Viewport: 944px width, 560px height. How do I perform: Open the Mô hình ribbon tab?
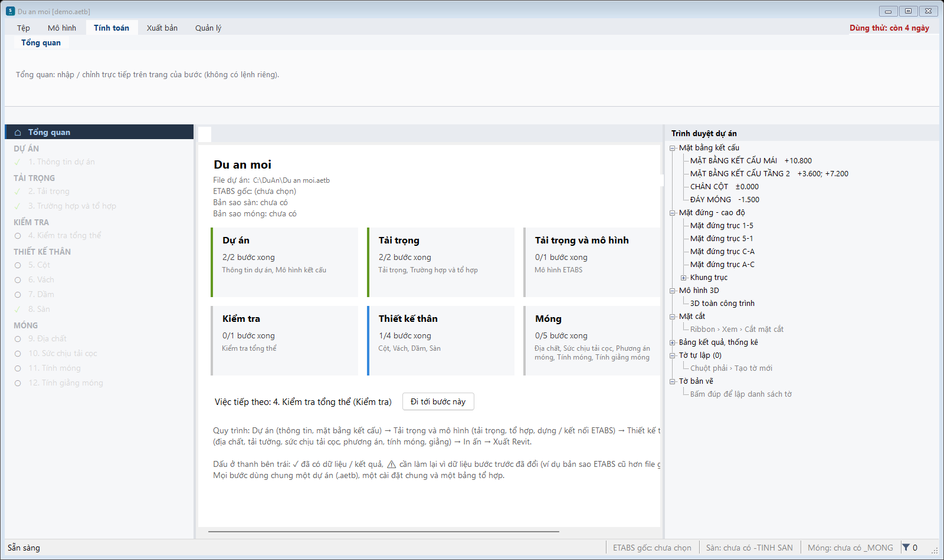62,28
